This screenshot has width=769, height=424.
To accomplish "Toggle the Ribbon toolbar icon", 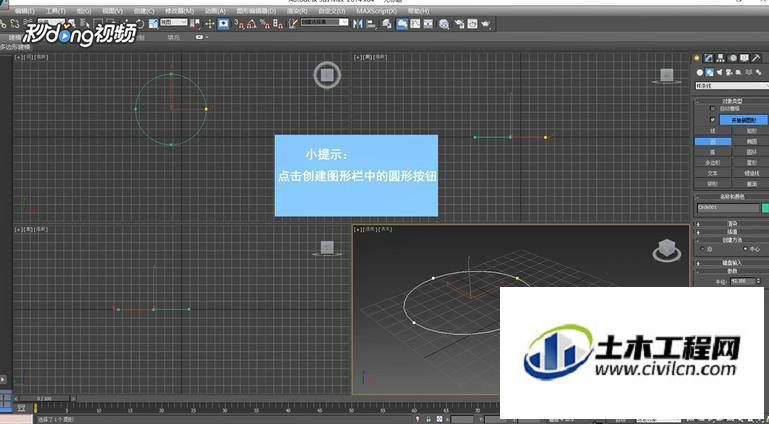I will [x=402, y=24].
